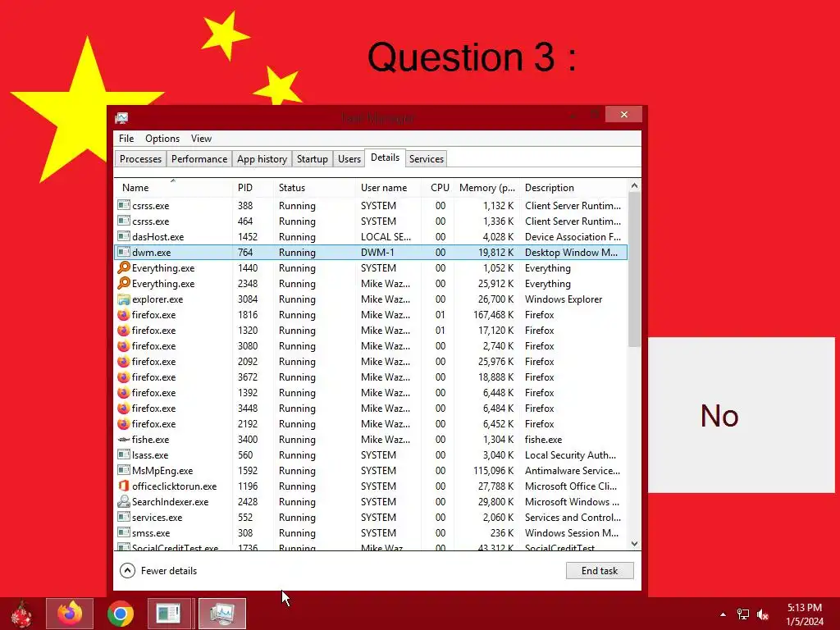Select the 167,468 K memory cell
This screenshot has width=840, height=630.
[493, 314]
